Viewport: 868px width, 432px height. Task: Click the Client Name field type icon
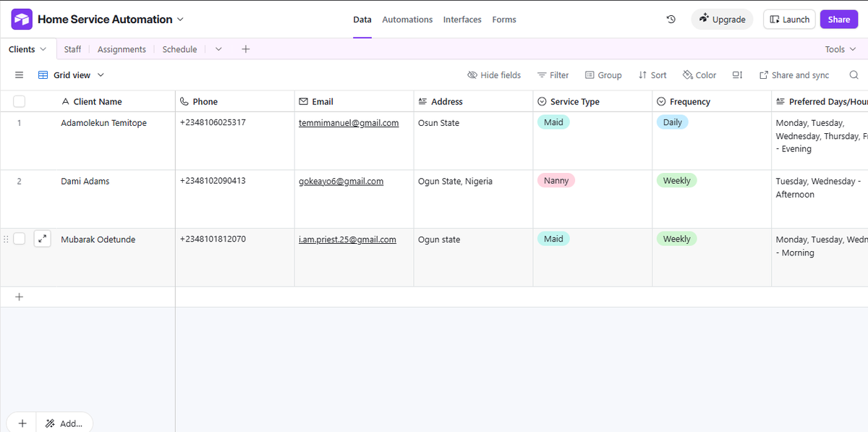pyautogui.click(x=67, y=102)
